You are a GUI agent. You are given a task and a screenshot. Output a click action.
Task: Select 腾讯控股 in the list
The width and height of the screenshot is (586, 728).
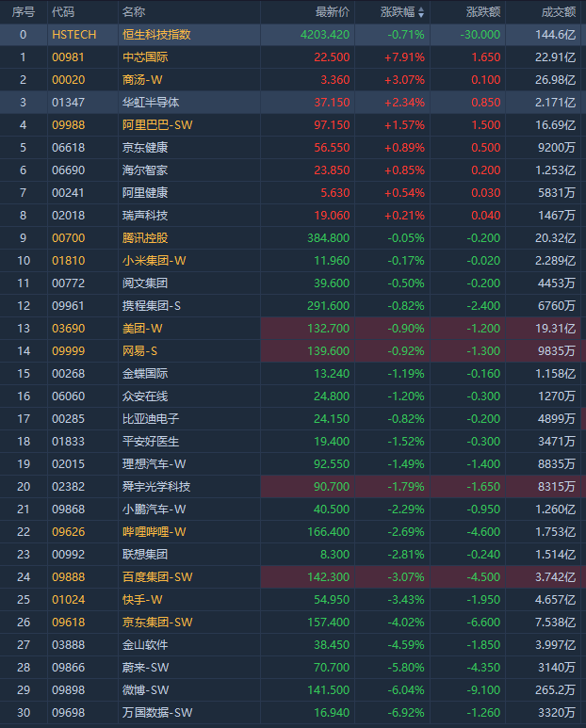tap(145, 238)
